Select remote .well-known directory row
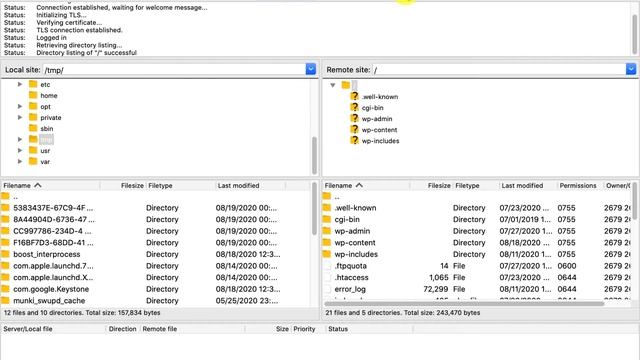Image resolution: width=640 pixels, height=360 pixels. 476,208
